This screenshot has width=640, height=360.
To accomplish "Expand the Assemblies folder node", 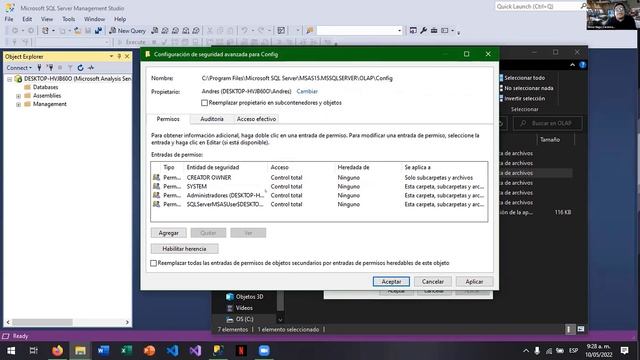I will 18,96.
